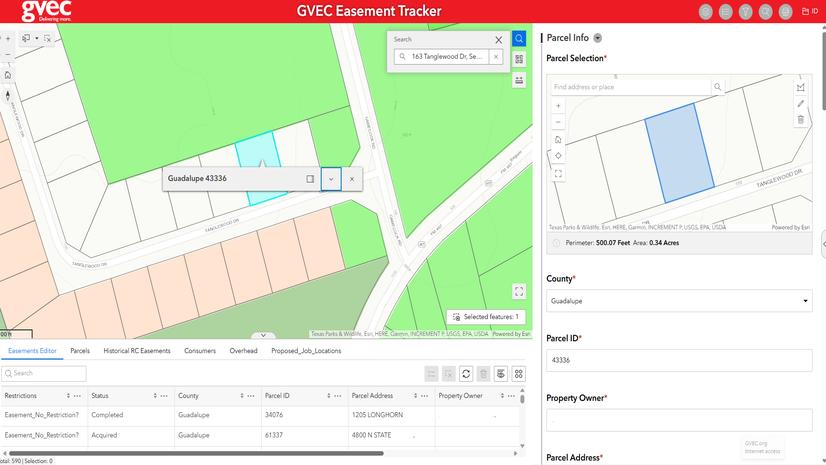The image size is (826, 465).
Task: Reset main map compass orientation
Action: (8, 95)
